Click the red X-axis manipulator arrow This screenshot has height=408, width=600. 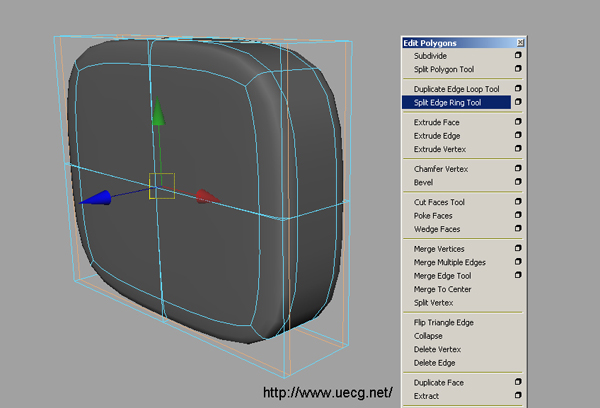(x=207, y=196)
